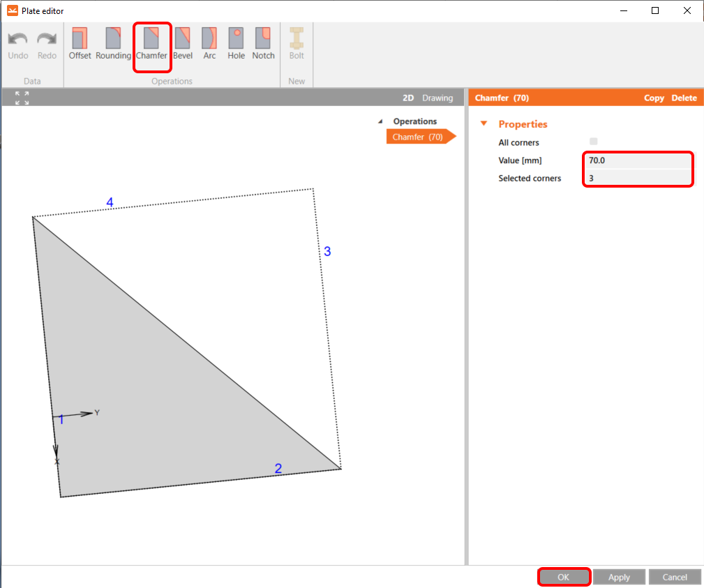The width and height of the screenshot is (704, 588).
Task: Click the fit-to-view expand arrows icon
Action: (22, 98)
